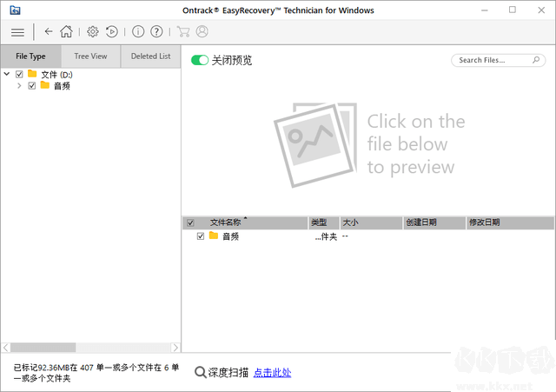Uncheck the 文件 (D:) checkbox in tree

tap(19, 74)
